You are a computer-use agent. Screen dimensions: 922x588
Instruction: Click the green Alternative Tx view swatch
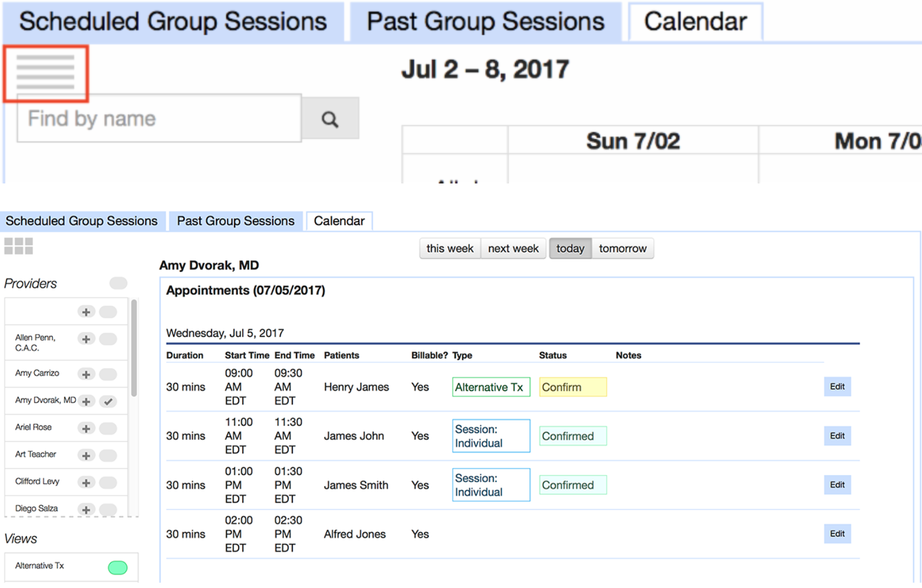point(118,567)
